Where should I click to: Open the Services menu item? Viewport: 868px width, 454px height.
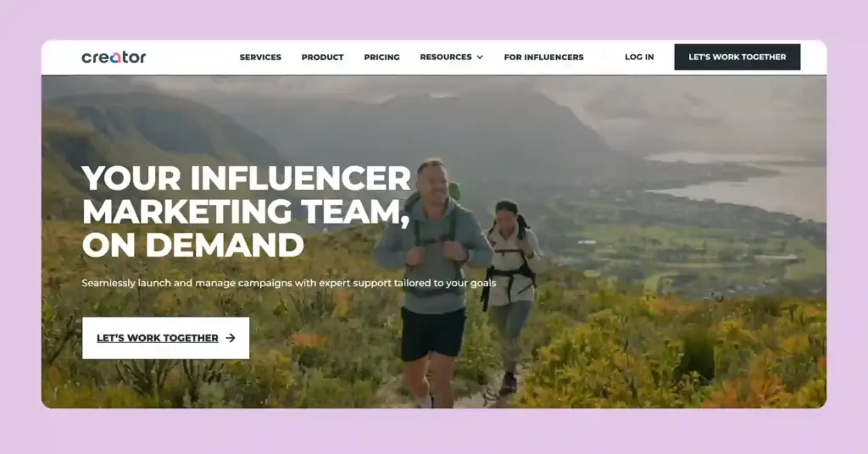[260, 57]
